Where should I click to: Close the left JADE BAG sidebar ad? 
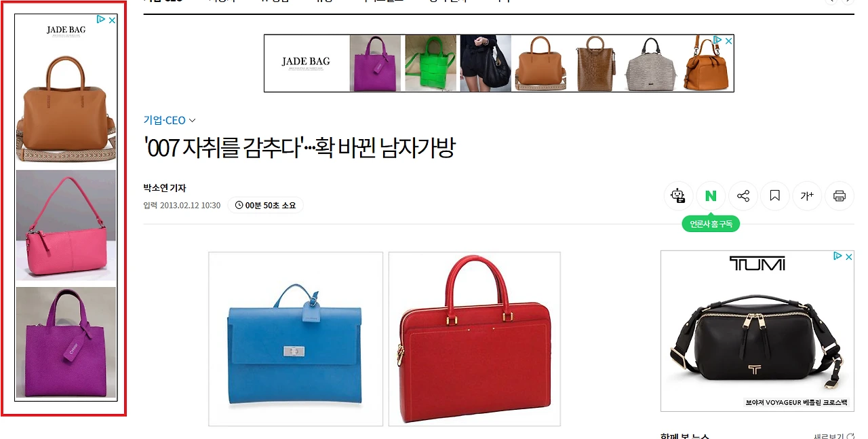click(113, 20)
